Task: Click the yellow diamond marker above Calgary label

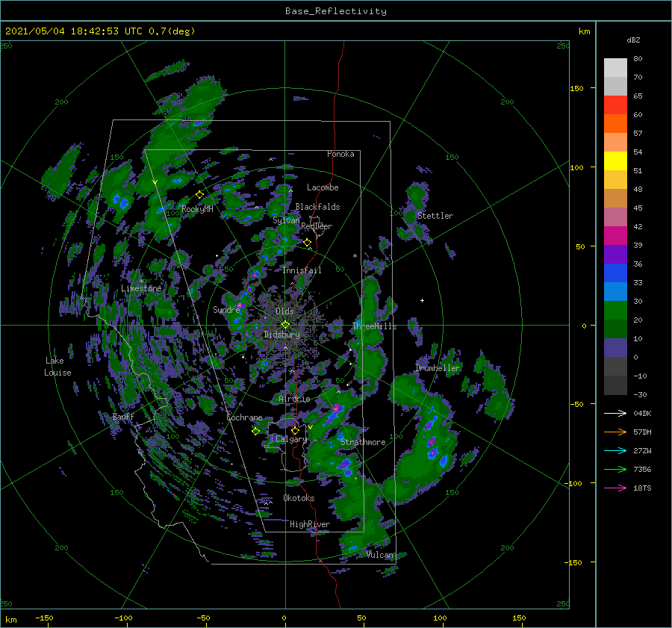Action: 295,430
